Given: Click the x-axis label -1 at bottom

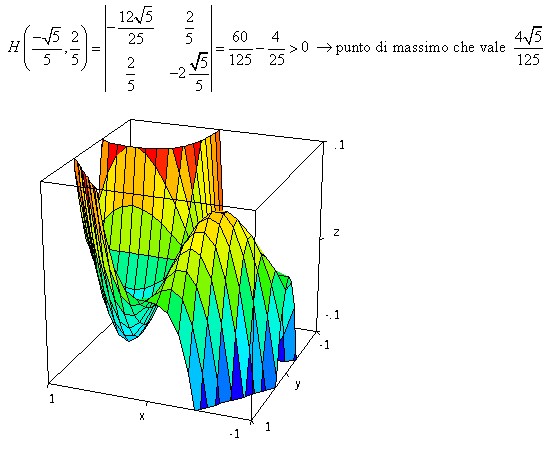Looking at the screenshot, I should coord(234,433).
